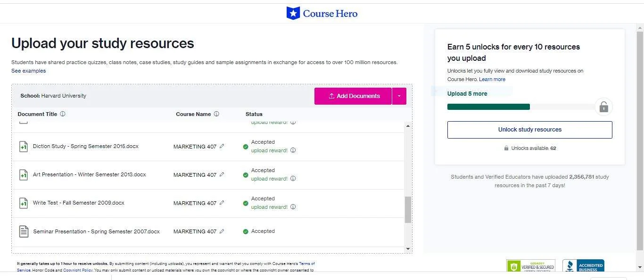Click accepted checkmark icon for Art Presentation
The height and width of the screenshot is (280, 644).
click(x=246, y=175)
